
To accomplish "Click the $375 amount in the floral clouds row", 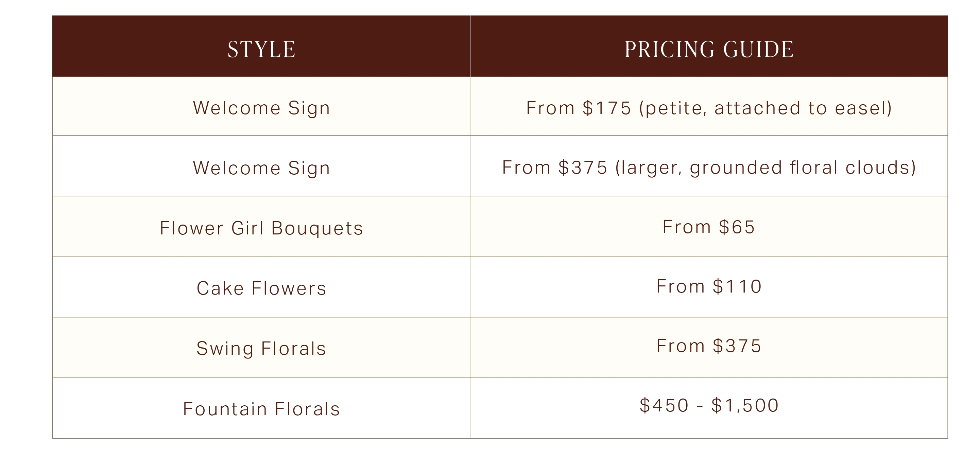I will (x=583, y=168).
